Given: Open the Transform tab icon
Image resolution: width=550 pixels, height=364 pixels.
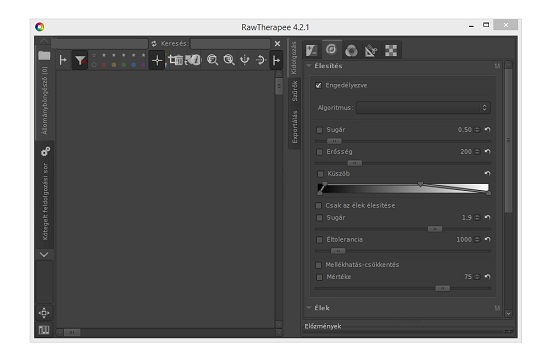Looking at the screenshot, I should (371, 50).
